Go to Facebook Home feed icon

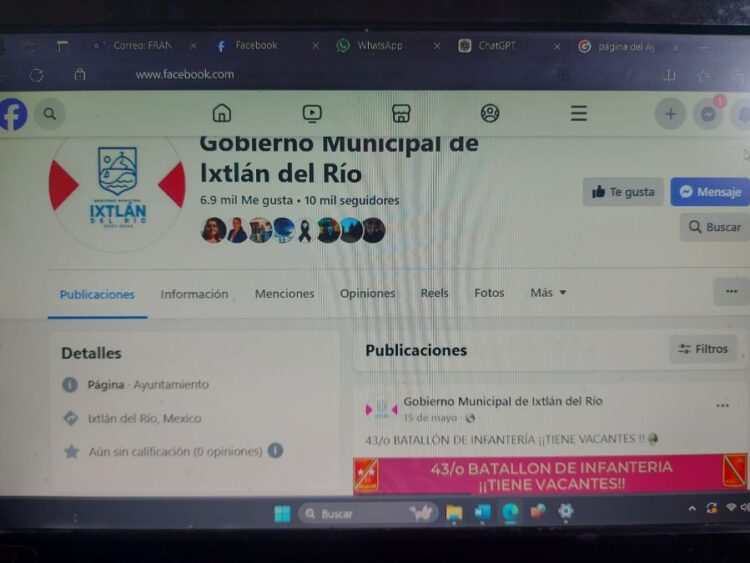221,114
